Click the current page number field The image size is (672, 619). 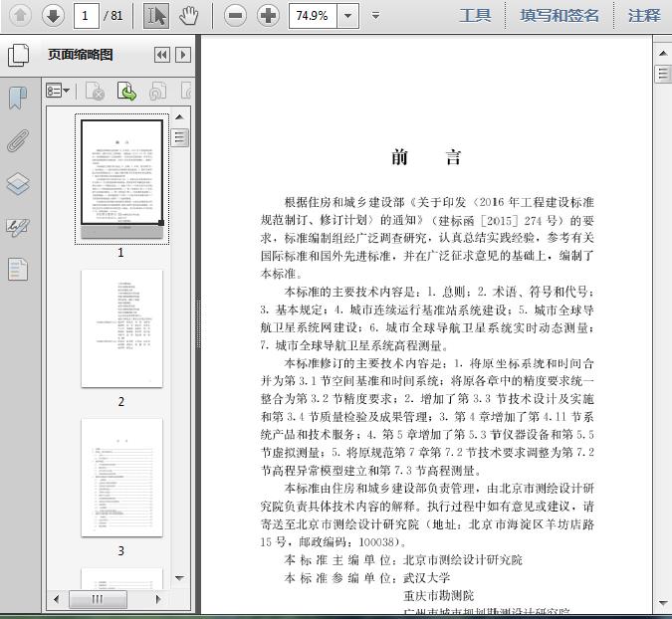[x=88, y=15]
